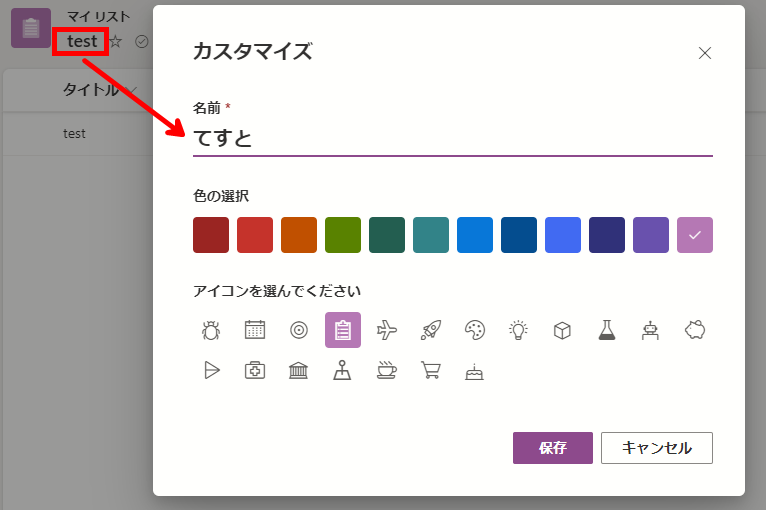Select the play triangle icon
766x510 pixels.
pyautogui.click(x=211, y=371)
